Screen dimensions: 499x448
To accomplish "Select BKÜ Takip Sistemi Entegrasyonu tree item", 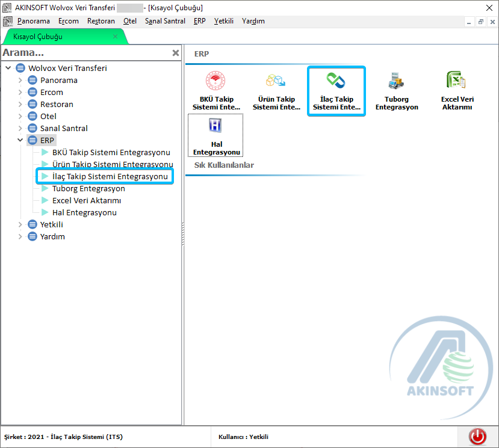I will 111,152.
